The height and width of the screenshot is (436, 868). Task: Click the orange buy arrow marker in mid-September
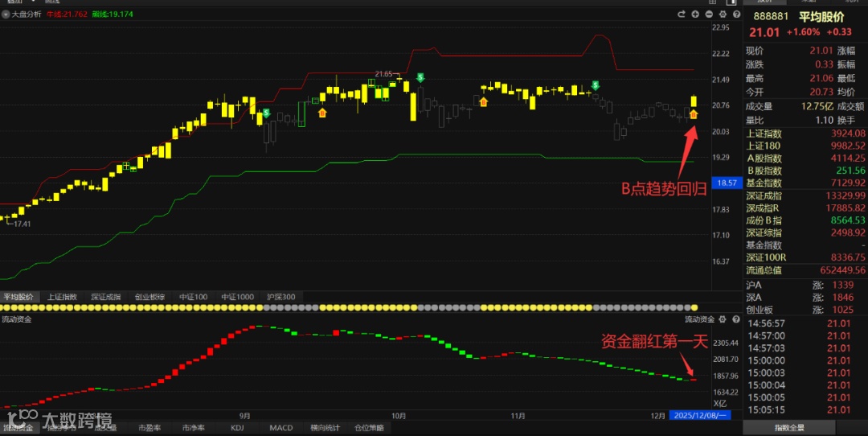coord(323,113)
